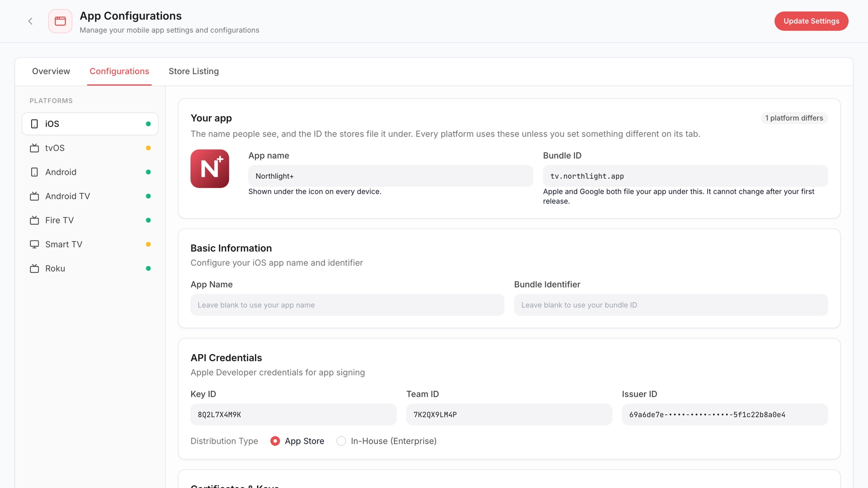Click the green status dot for iOS

(x=148, y=124)
